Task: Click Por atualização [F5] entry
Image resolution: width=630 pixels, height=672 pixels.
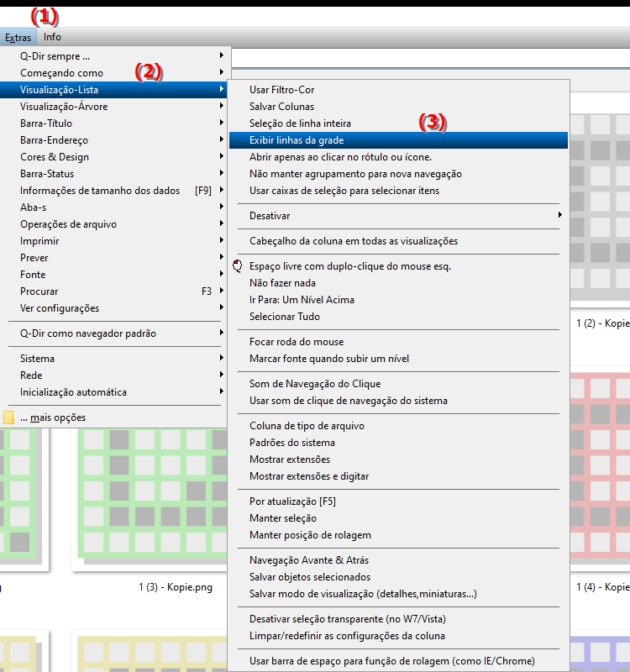Action: 398,501
